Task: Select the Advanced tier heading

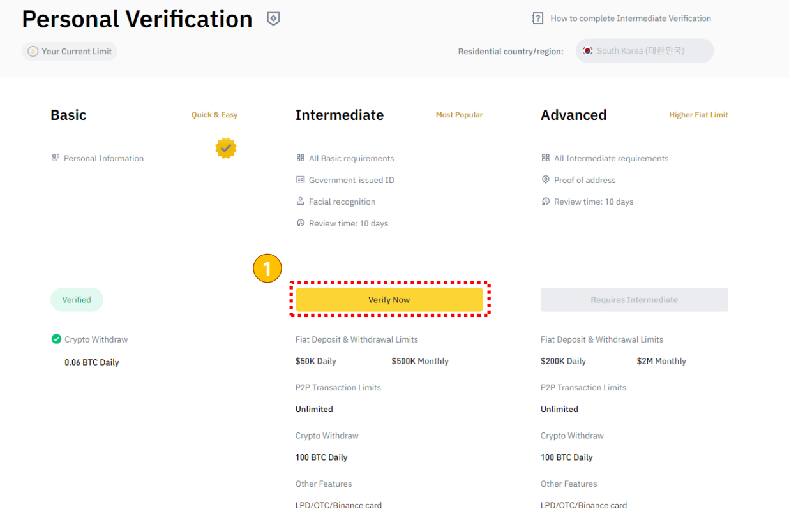Action: 573,115
